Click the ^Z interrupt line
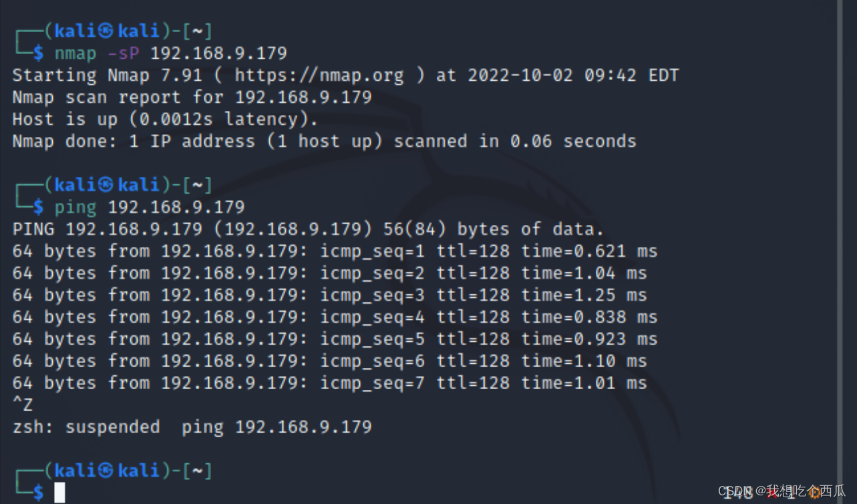Image resolution: width=857 pixels, height=504 pixels. click(23, 405)
